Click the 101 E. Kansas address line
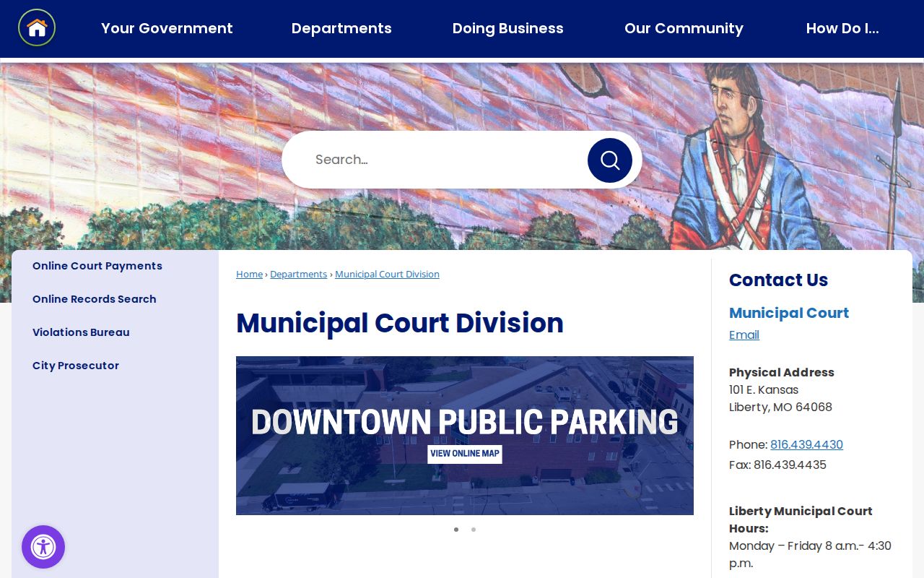 coord(764,389)
